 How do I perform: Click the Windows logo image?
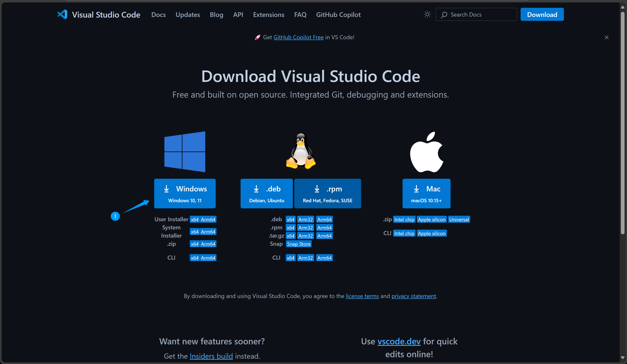pos(185,152)
